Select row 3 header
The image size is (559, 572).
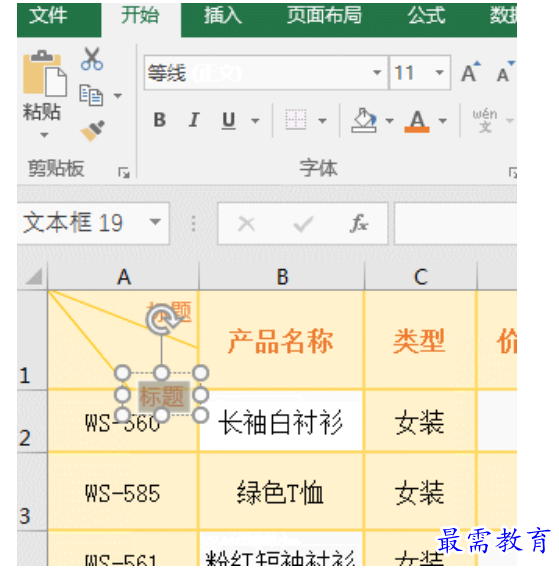32,492
